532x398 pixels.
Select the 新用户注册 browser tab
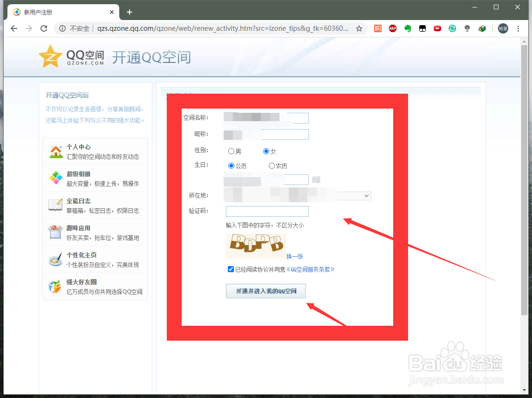pos(63,12)
